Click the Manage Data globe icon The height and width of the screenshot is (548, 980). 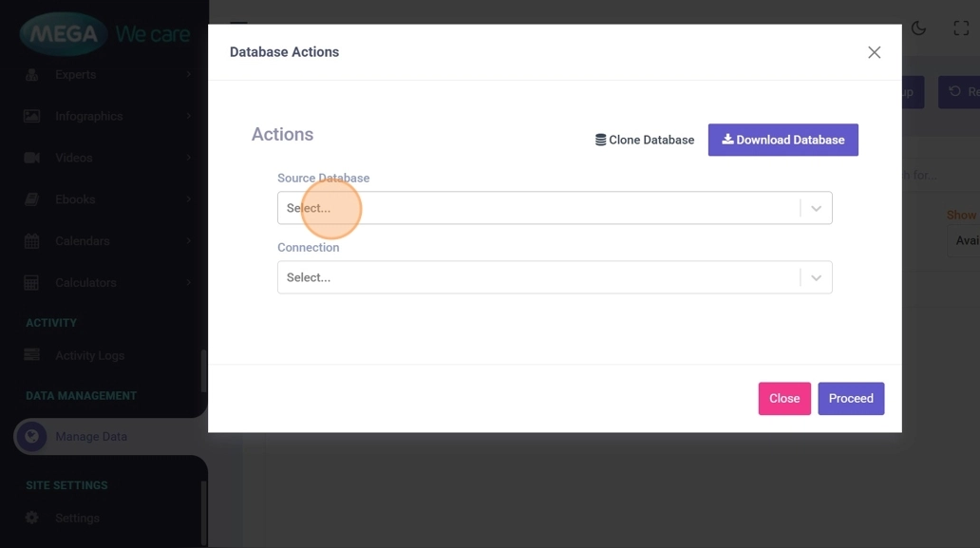(31, 437)
